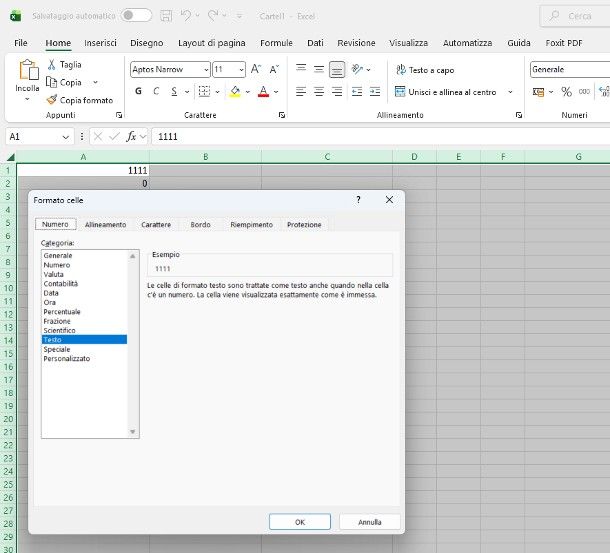
Task: Click the insert function fx icon
Action: (131, 137)
